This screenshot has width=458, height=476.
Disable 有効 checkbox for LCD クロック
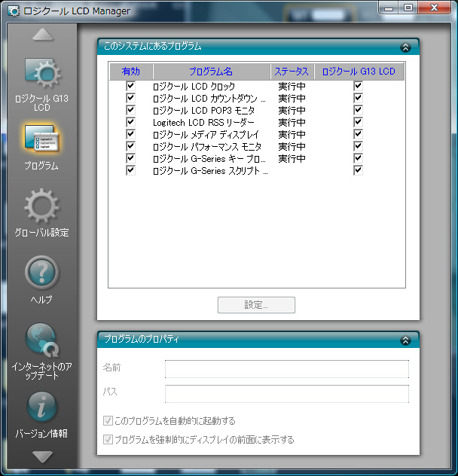[x=130, y=86]
